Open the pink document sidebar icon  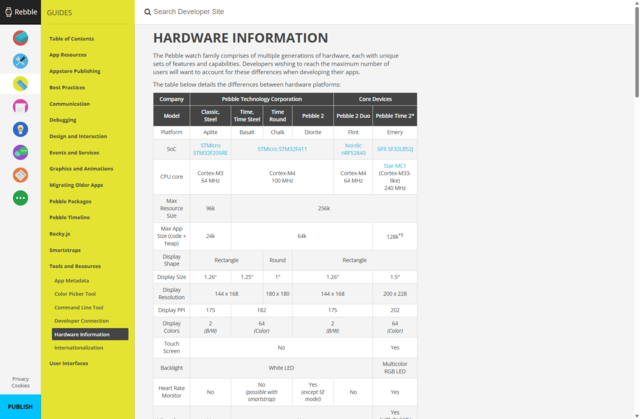click(20, 106)
